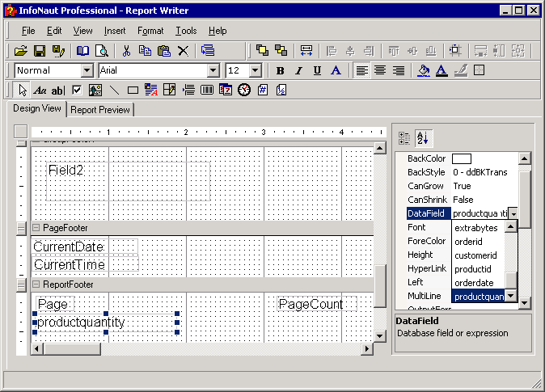The width and height of the screenshot is (545, 392).
Task: Toggle Underline formatting
Action: pyautogui.click(x=317, y=70)
